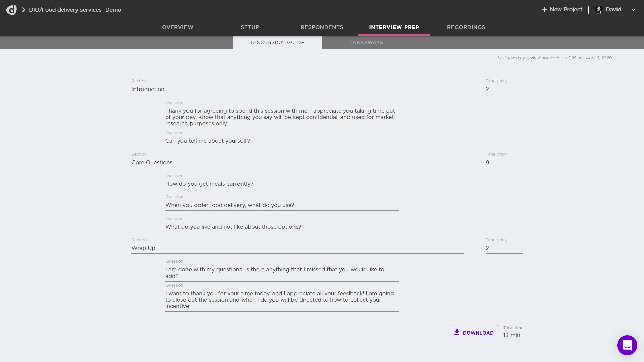Click the breadcrumb chevron next to the logo
This screenshot has width=644, height=362.
[x=23, y=10]
